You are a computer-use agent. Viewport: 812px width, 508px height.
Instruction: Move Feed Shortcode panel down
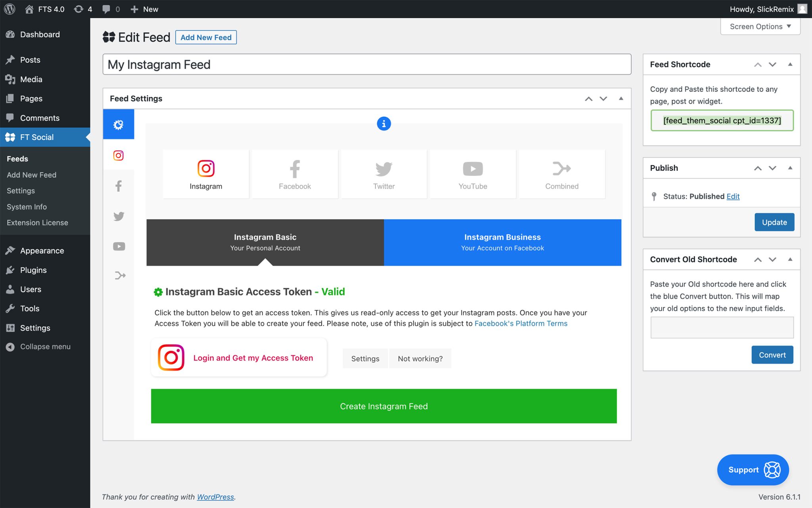[x=772, y=64]
